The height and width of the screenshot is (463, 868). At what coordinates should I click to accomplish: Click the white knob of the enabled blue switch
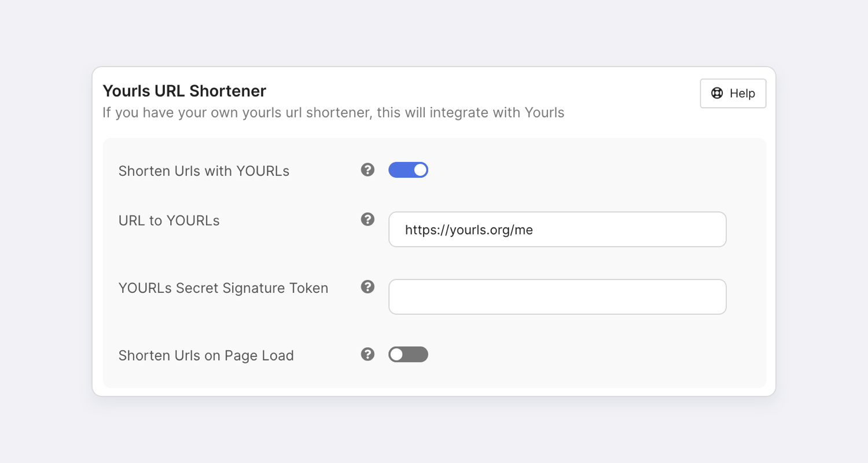420,170
